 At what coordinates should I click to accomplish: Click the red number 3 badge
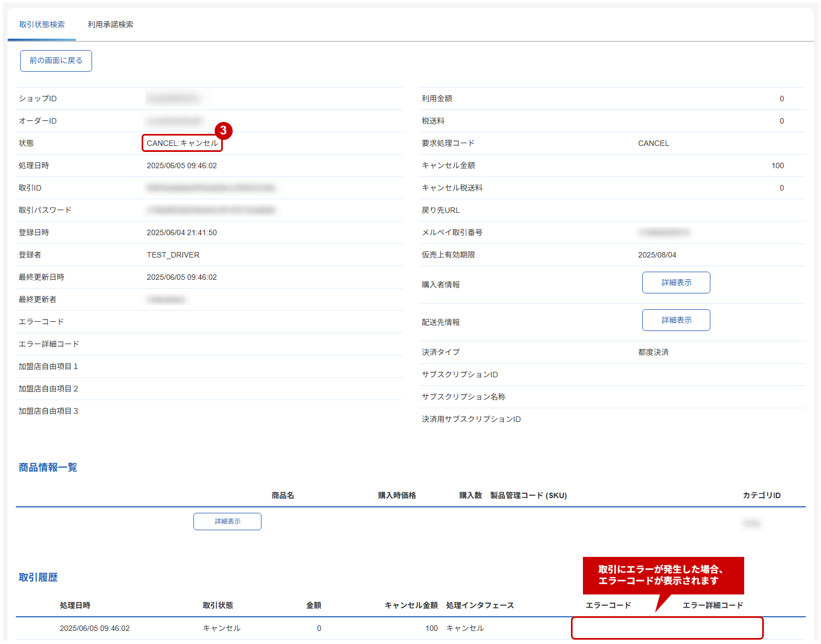click(x=223, y=131)
